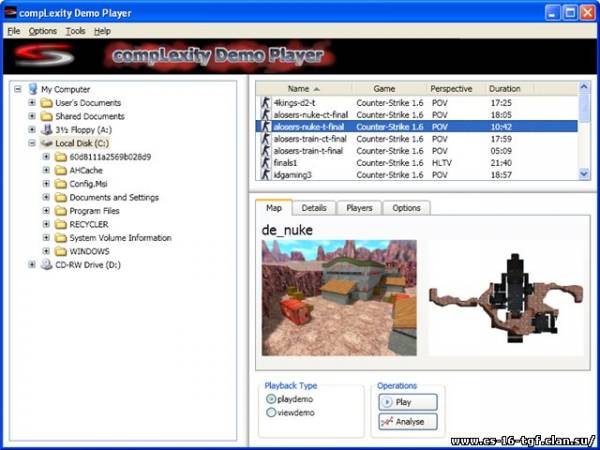Image resolution: width=600 pixels, height=450 pixels.
Task: Click the System Volume Information folder icon
Action: 60,238
